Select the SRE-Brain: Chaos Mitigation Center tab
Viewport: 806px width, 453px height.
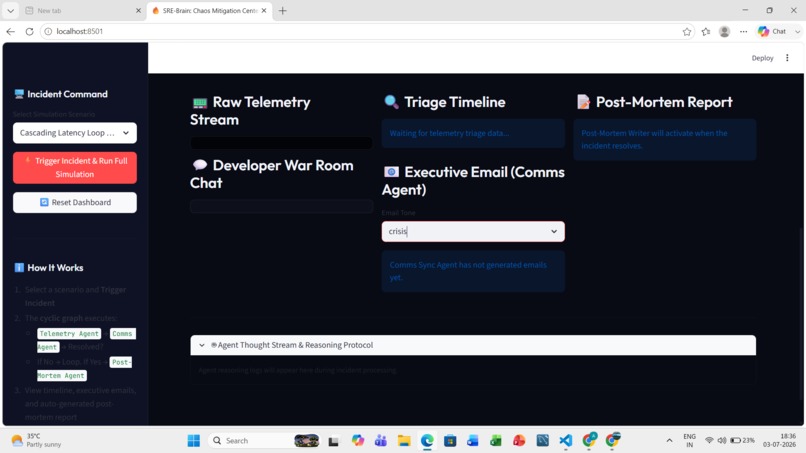[x=210, y=10]
